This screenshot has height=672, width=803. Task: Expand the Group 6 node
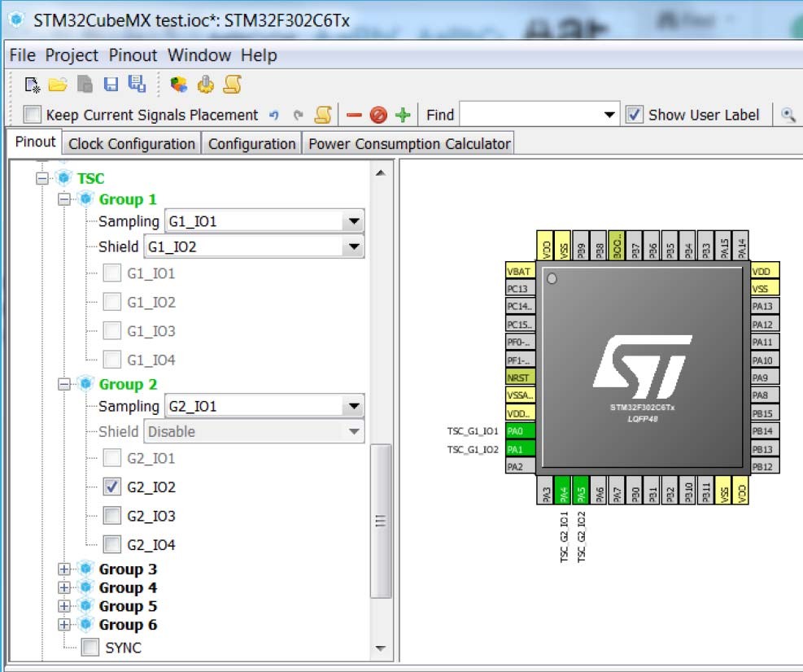click(64, 624)
